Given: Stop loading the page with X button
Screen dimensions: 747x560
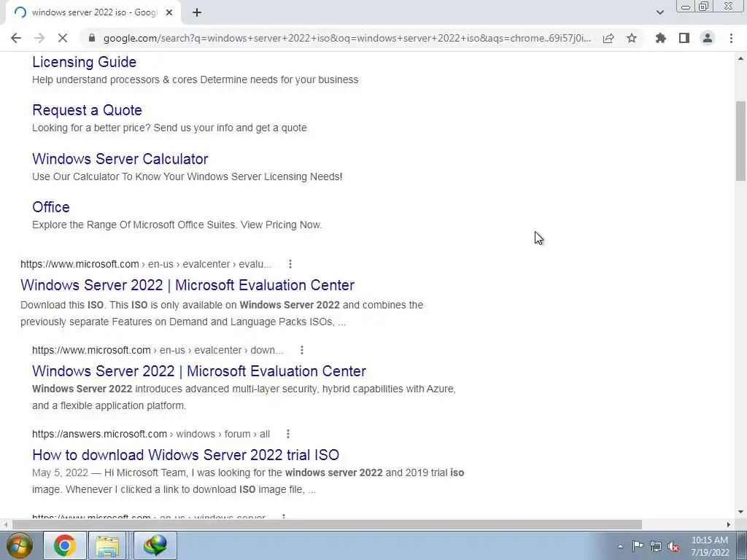Looking at the screenshot, I should pos(63,38).
